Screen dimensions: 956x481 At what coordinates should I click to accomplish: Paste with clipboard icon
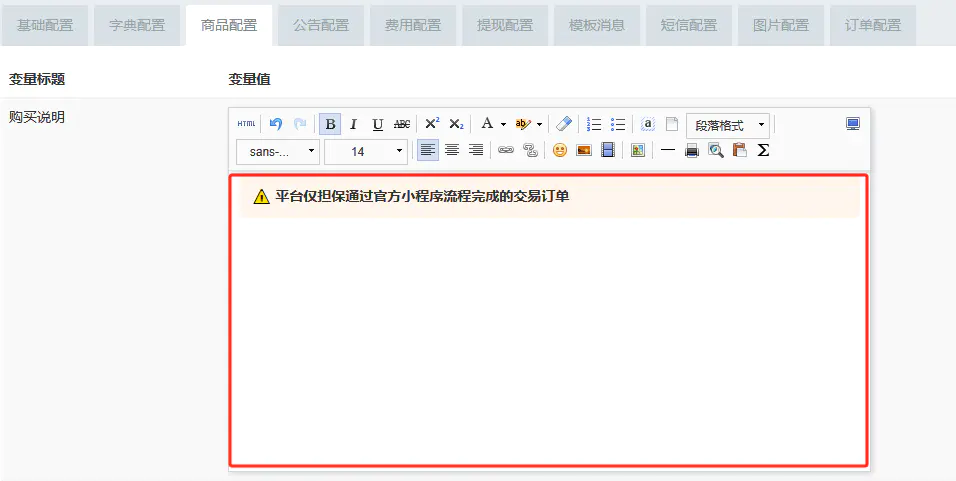(740, 150)
